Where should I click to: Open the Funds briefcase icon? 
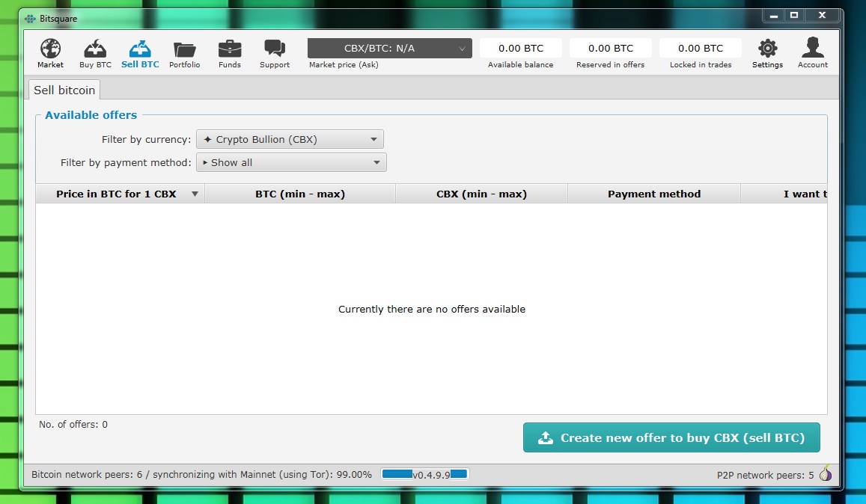click(x=230, y=49)
